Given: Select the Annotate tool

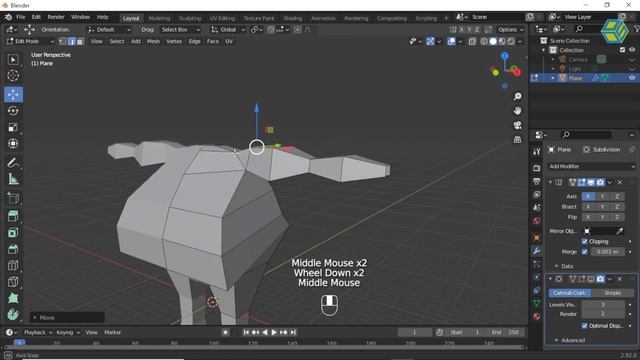Looking at the screenshot, I should 13,163.
